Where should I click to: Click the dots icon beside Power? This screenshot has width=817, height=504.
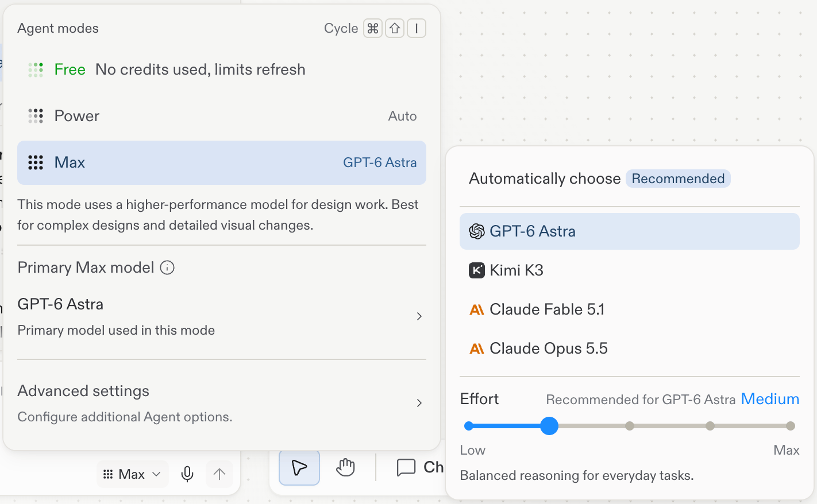[36, 116]
